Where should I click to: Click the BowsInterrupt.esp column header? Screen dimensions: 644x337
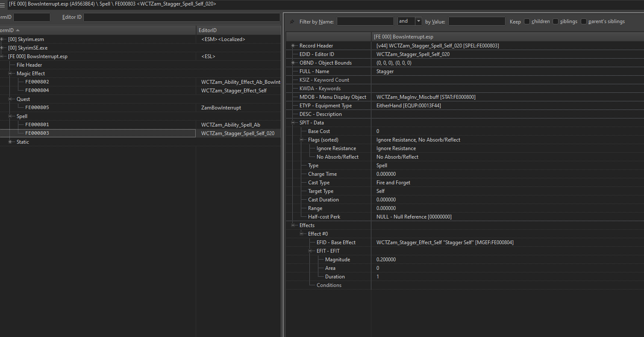click(507, 37)
